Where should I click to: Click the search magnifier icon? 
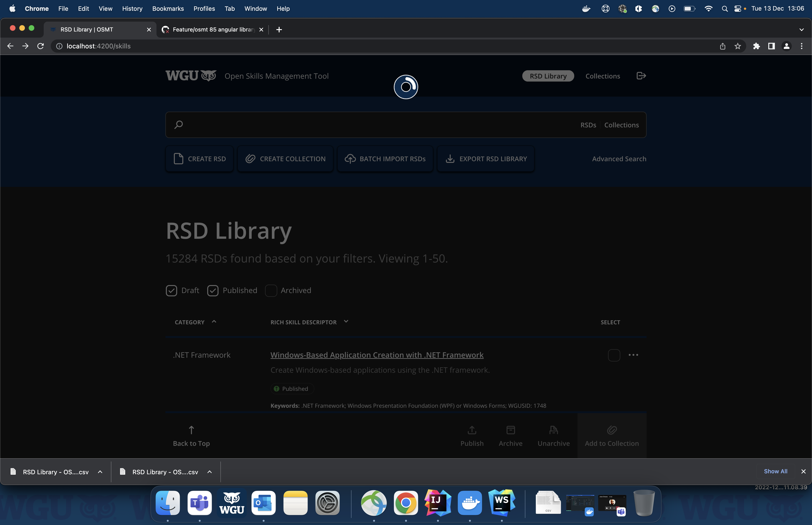[179, 125]
